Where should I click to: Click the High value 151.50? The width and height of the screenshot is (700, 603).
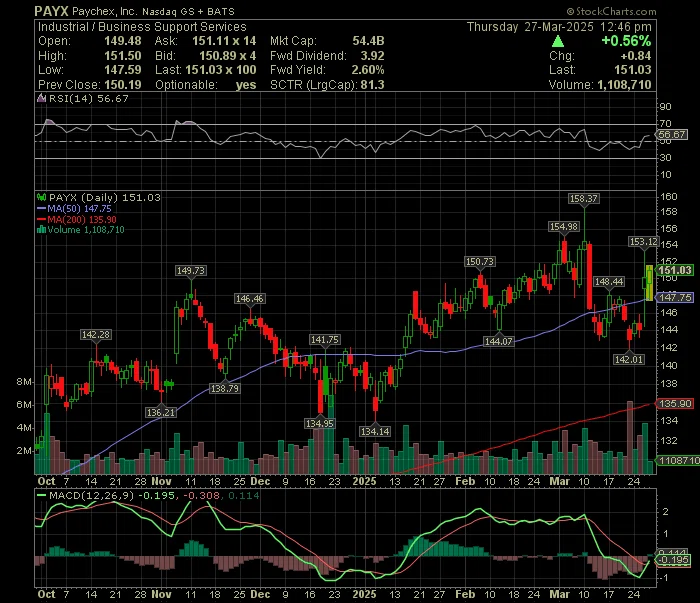point(123,56)
